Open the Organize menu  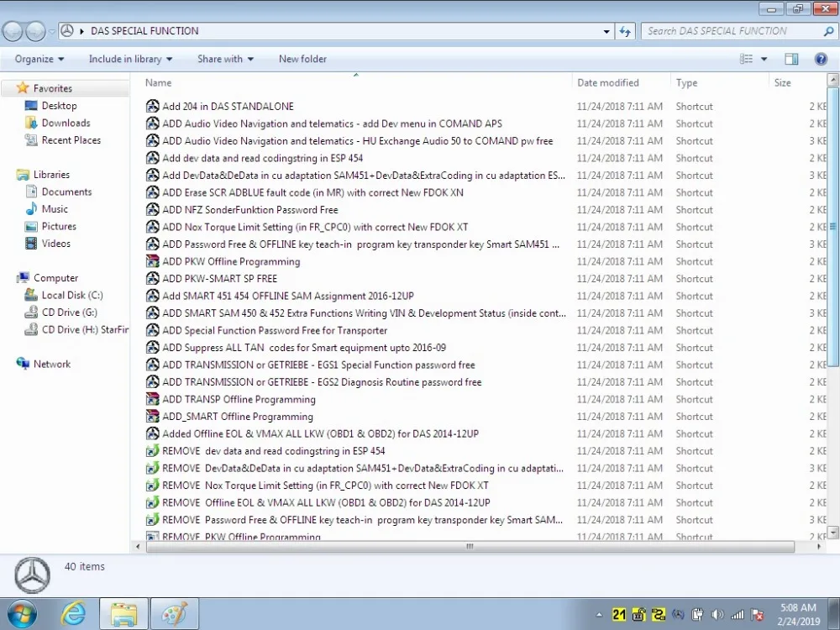[39, 59]
